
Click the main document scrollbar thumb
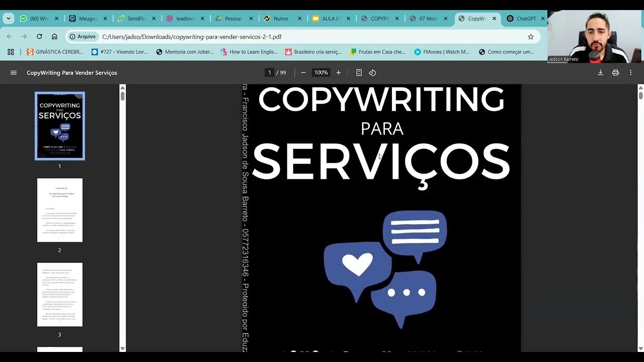[640, 96]
